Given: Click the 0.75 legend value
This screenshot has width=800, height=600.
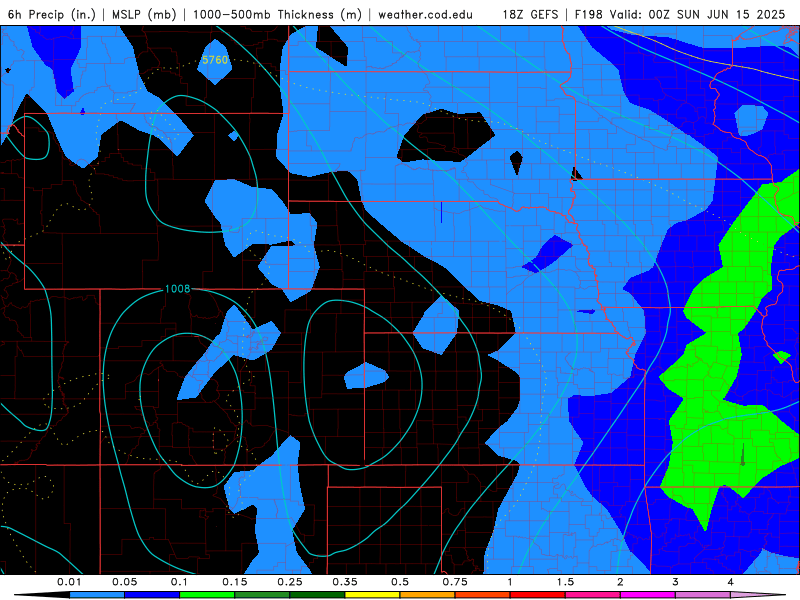Looking at the screenshot, I should coord(455,582).
